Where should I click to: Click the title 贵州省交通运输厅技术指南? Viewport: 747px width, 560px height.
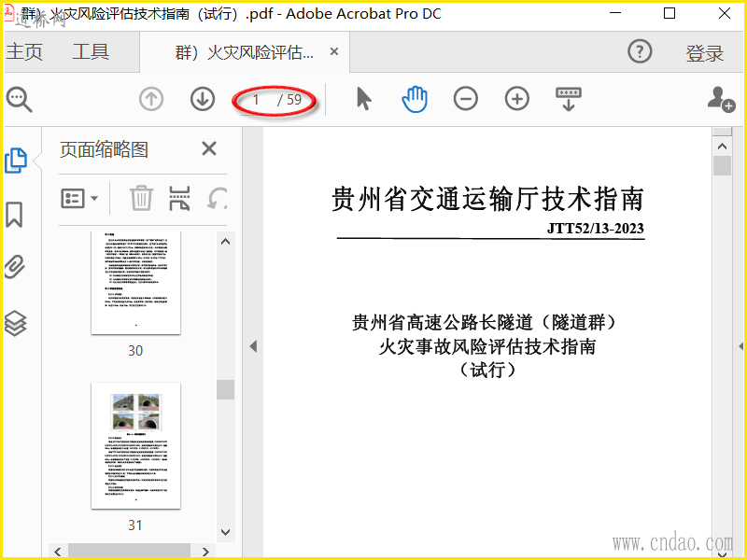487,199
